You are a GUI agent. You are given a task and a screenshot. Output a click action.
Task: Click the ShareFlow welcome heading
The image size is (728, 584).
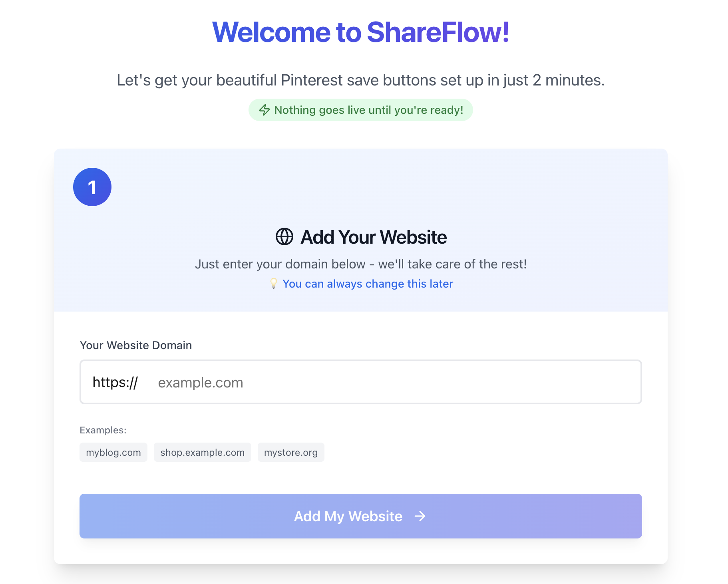(361, 33)
